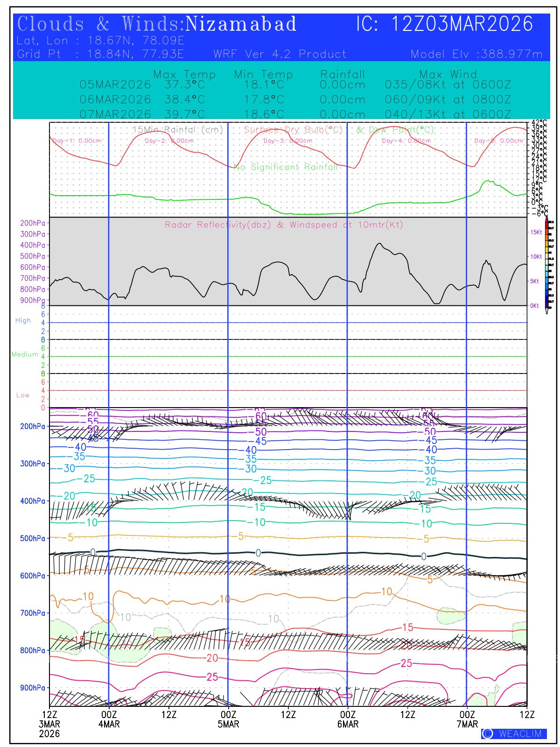This screenshot has width=560, height=747.
Task: Click the Rainfall column header
Action: click(343, 74)
